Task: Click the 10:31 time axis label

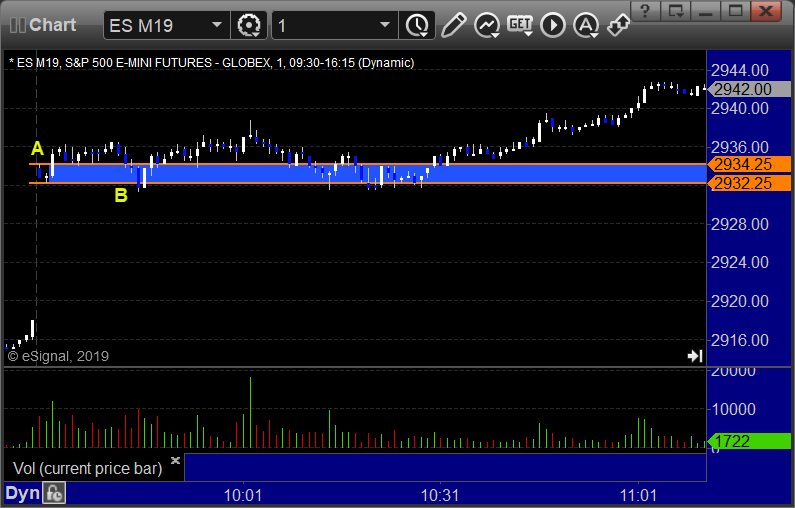Action: 440,495
